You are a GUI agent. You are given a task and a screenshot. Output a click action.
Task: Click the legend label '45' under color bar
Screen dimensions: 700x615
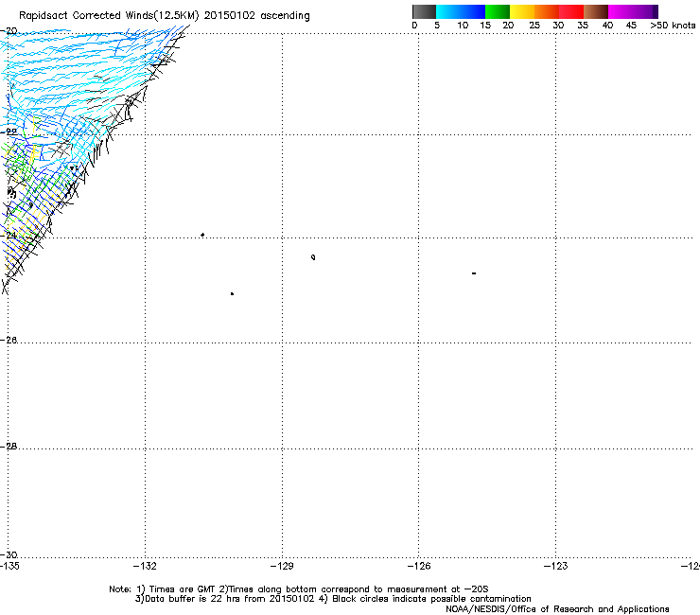(x=631, y=26)
